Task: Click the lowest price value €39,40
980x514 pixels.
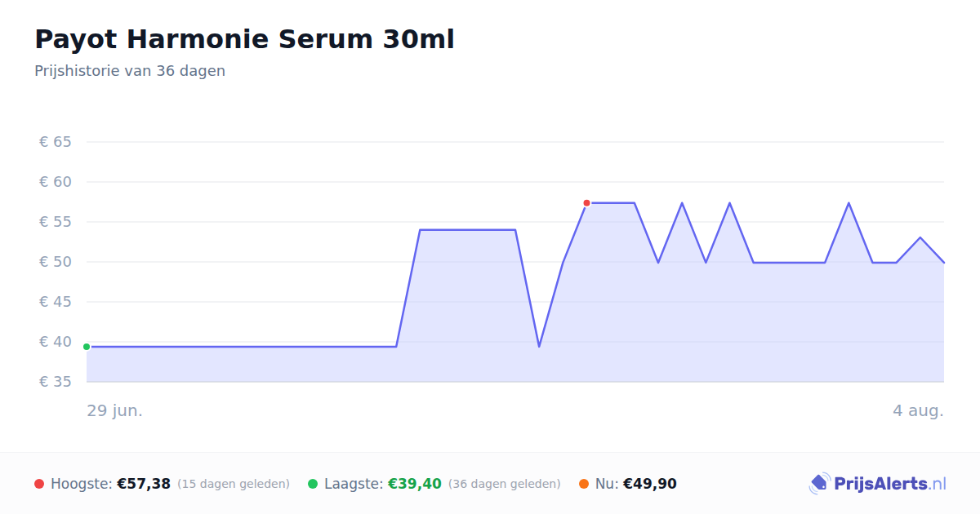Action: pyautogui.click(x=415, y=484)
